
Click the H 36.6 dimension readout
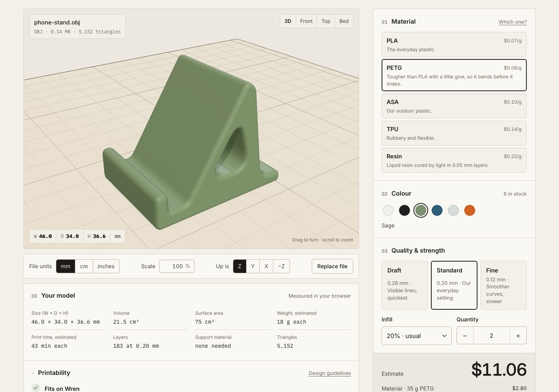pyautogui.click(x=97, y=236)
